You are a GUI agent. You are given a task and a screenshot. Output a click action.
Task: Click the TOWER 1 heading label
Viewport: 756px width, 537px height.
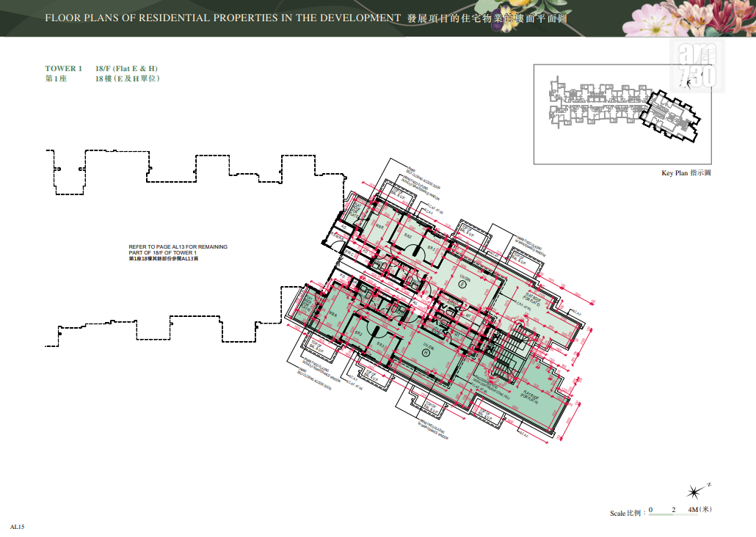(x=63, y=68)
